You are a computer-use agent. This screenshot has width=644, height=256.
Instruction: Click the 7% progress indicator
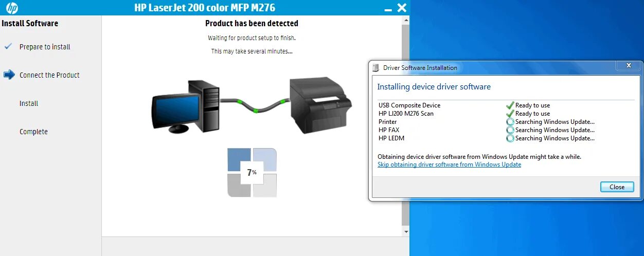coord(252,173)
